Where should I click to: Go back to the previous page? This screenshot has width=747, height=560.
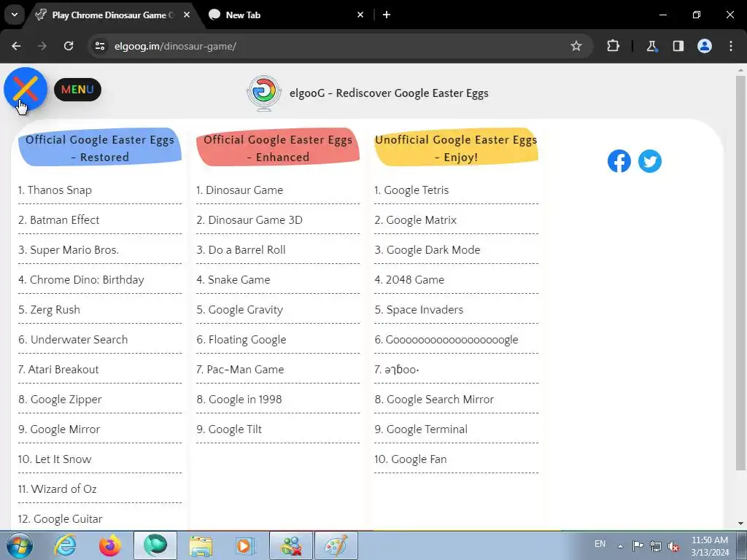pyautogui.click(x=16, y=46)
